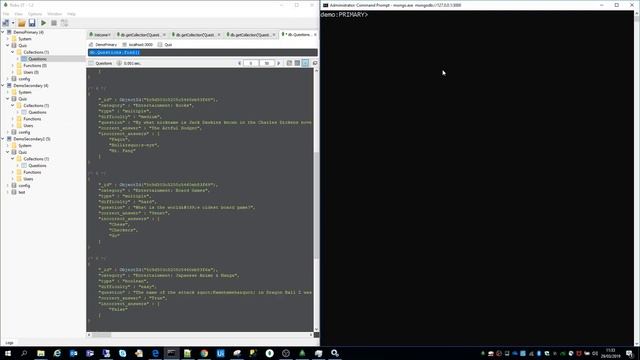The width and height of the screenshot is (640, 360).
Task: Collapse Quiz database under DemoSecondary2
Action: 8,152
